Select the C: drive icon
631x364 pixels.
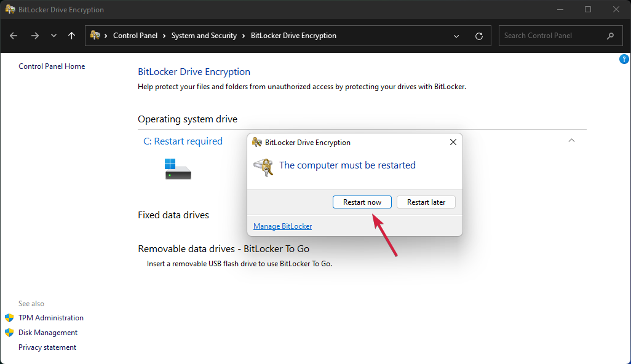[x=177, y=167]
